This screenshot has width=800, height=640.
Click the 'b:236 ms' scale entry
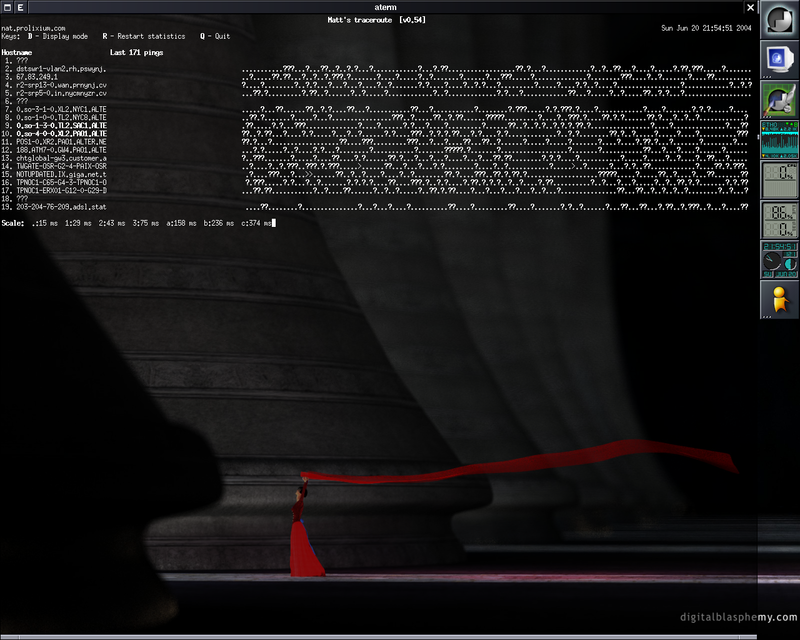[x=219, y=223]
